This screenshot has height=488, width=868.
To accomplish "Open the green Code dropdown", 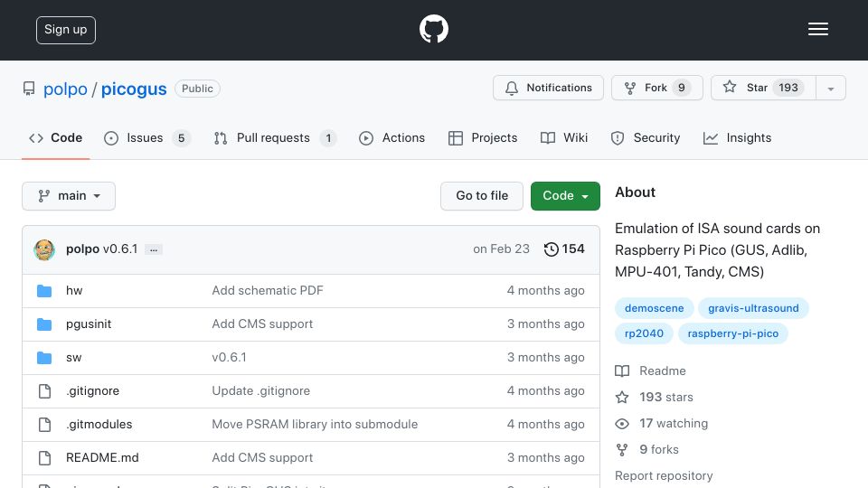I will point(565,196).
